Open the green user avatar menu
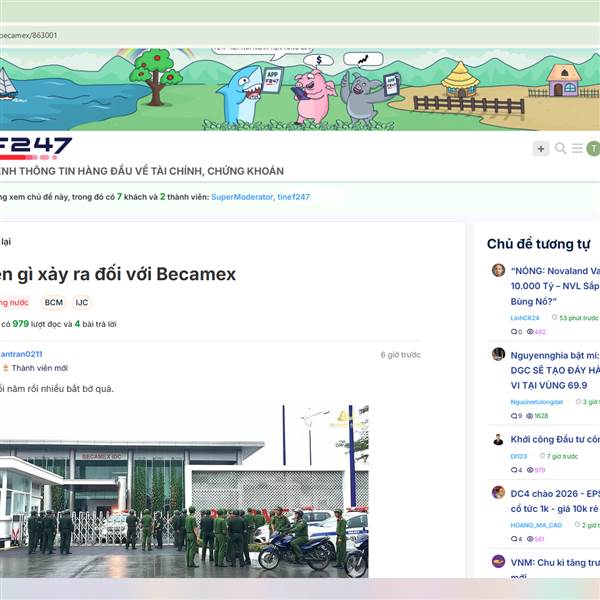This screenshot has width=600, height=600. point(593,148)
